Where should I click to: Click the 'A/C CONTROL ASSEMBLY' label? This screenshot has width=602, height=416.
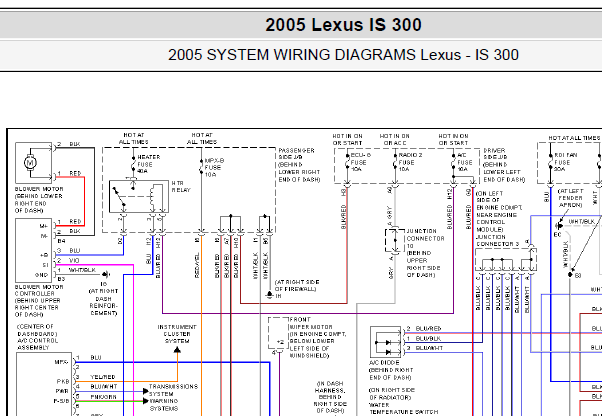click(38, 344)
